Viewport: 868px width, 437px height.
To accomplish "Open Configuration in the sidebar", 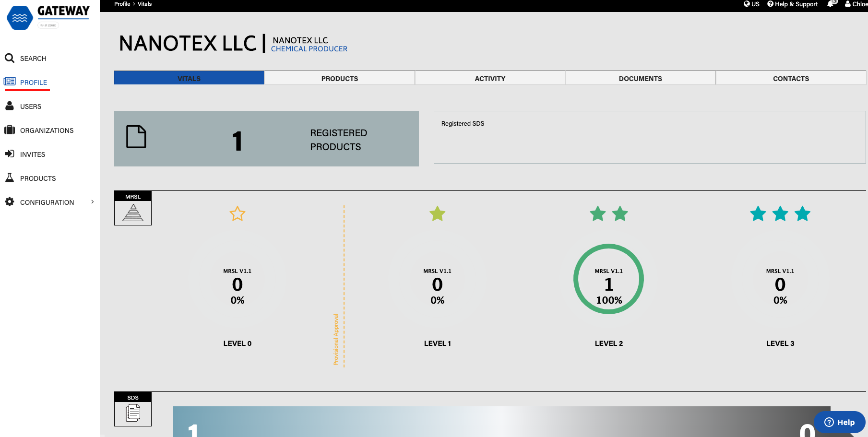I will pos(47,202).
